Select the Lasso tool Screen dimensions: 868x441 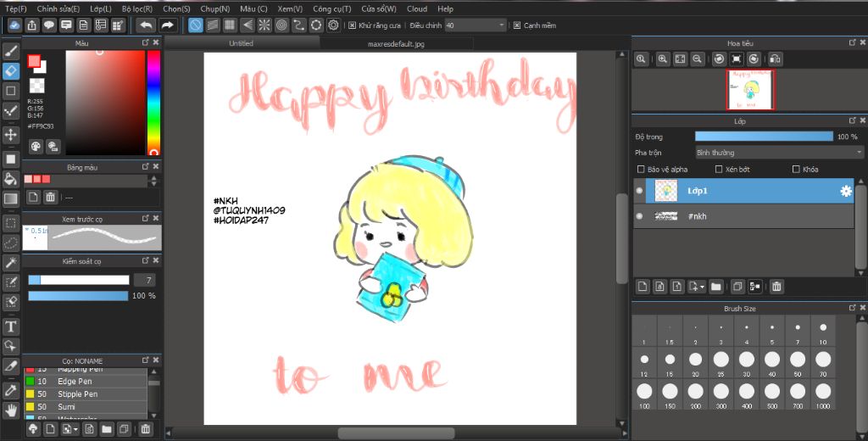(x=11, y=243)
